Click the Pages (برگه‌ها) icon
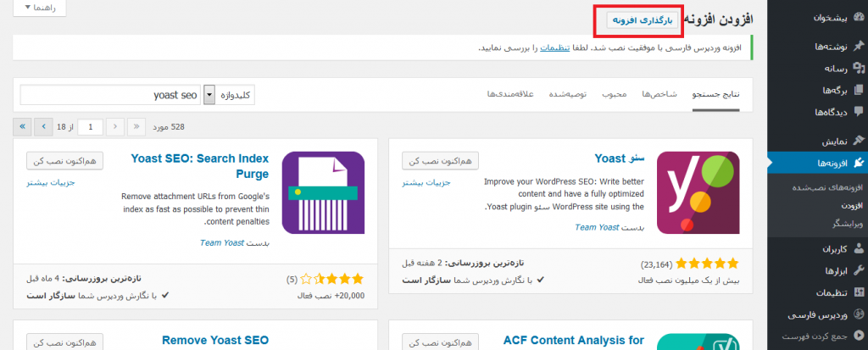This screenshot has height=350, width=868. (x=860, y=90)
